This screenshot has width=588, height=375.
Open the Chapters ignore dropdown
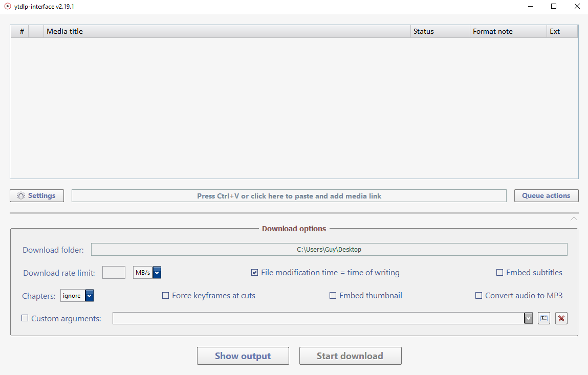coord(89,296)
